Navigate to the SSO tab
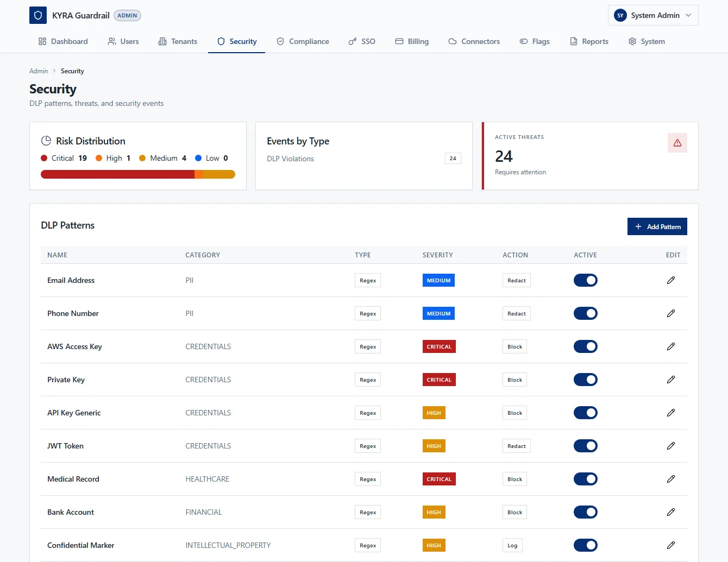728x562 pixels. click(362, 41)
